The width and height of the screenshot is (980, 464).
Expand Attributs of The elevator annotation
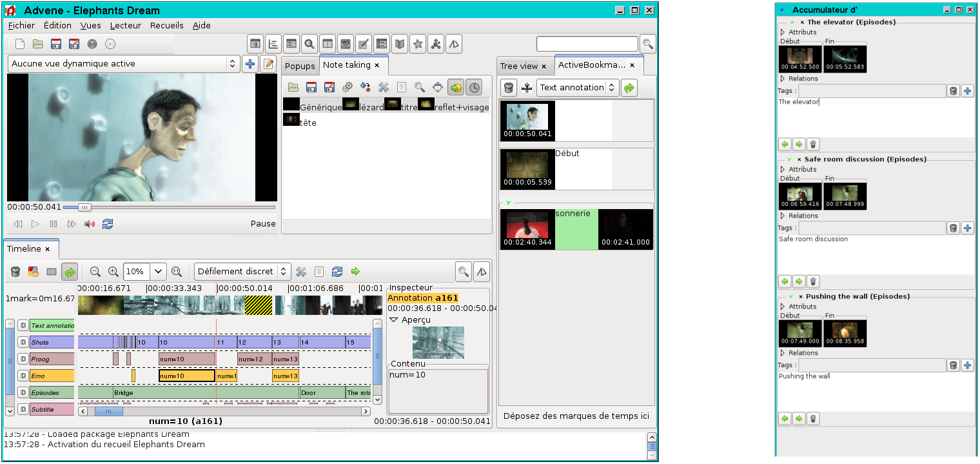click(783, 32)
